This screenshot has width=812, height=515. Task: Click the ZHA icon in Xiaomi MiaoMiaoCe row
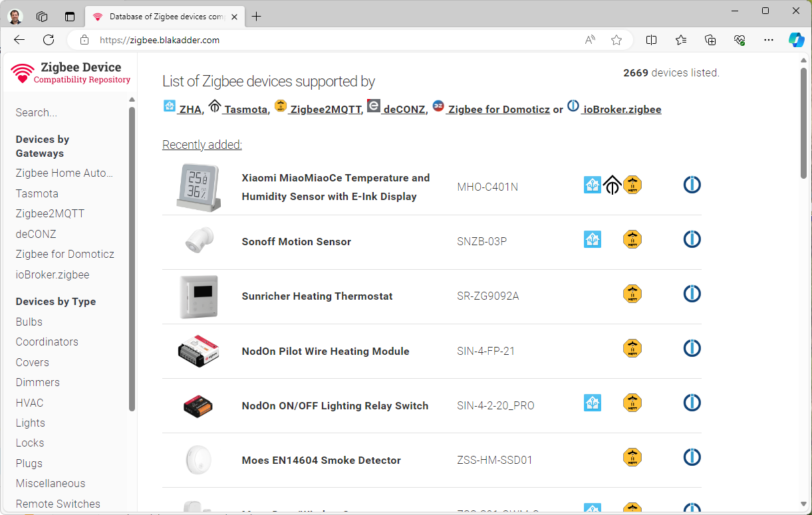(592, 185)
